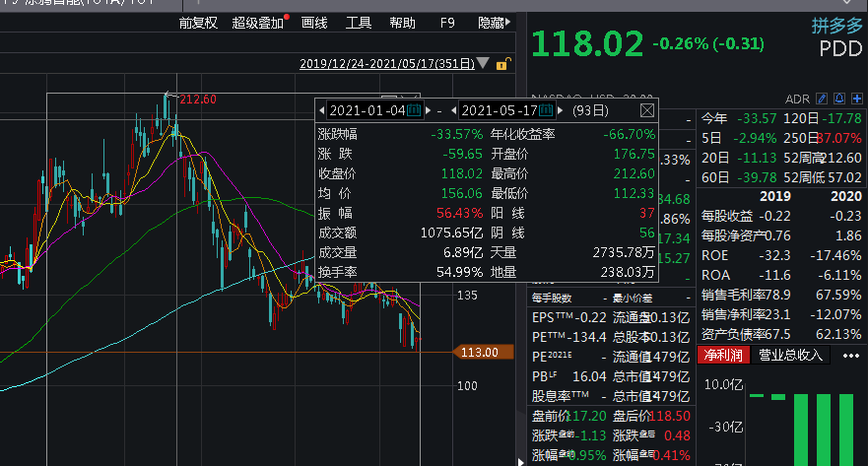868x466 pixels.
Task: Click the 资产负债率 row label
Action: tap(733, 334)
